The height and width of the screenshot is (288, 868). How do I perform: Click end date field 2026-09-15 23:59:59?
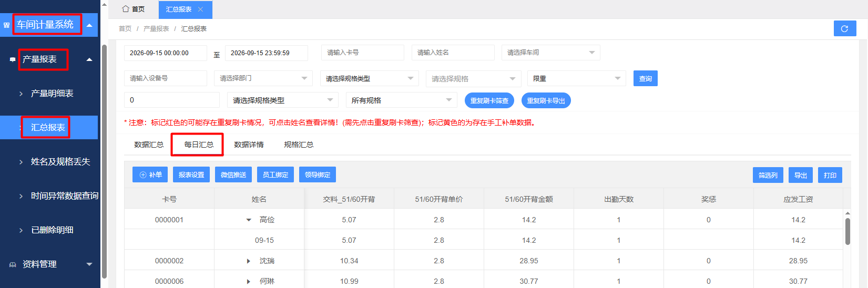coord(267,53)
